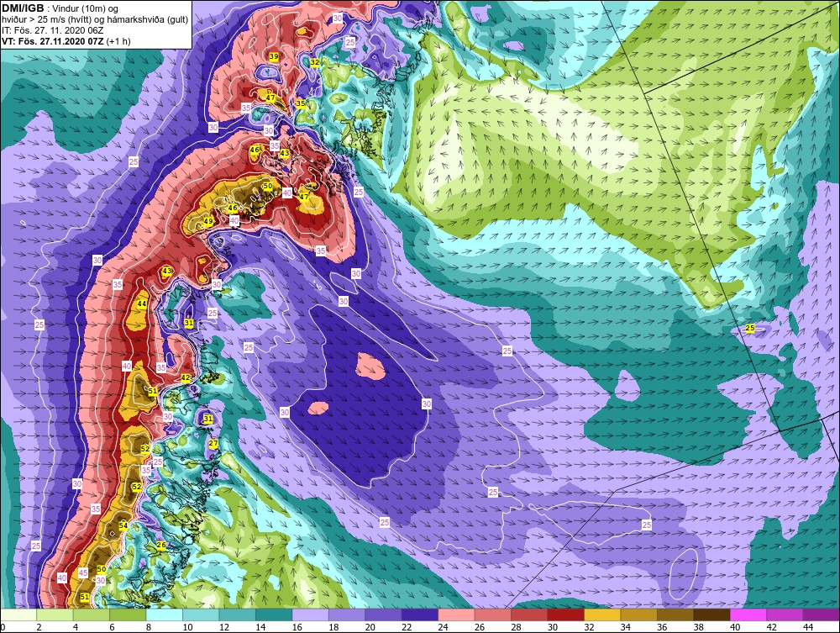The image size is (840, 633).
Task: Click the yellow-highlighted gust label 35
Action: [x=301, y=103]
